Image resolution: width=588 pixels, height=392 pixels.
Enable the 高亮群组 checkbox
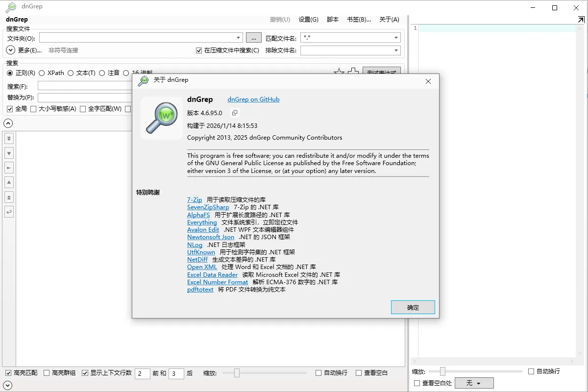(47, 372)
